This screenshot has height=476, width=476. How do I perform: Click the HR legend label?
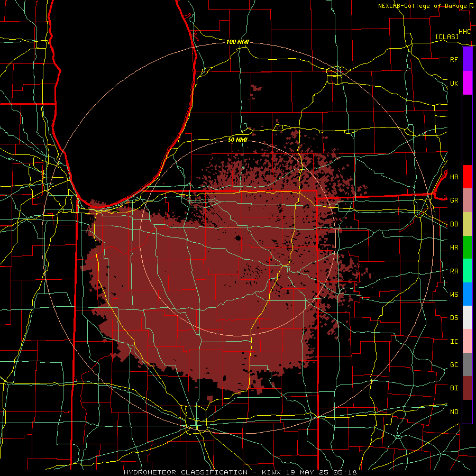click(x=454, y=248)
